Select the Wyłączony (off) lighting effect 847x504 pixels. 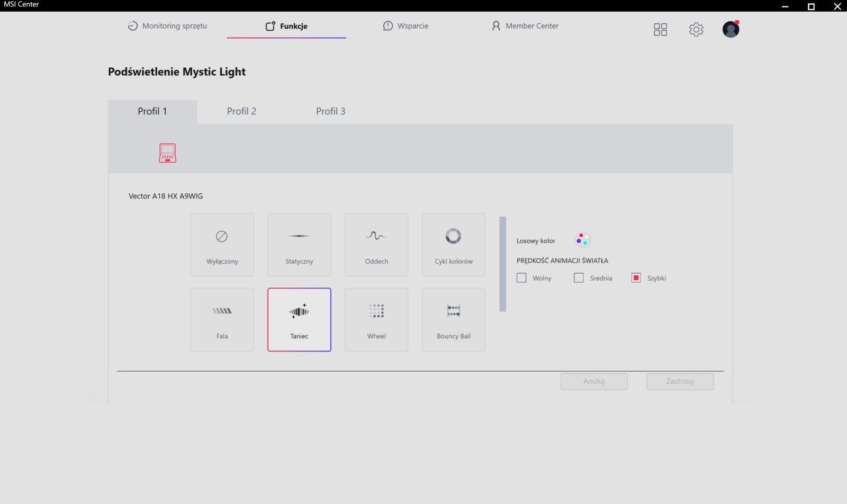(x=222, y=245)
